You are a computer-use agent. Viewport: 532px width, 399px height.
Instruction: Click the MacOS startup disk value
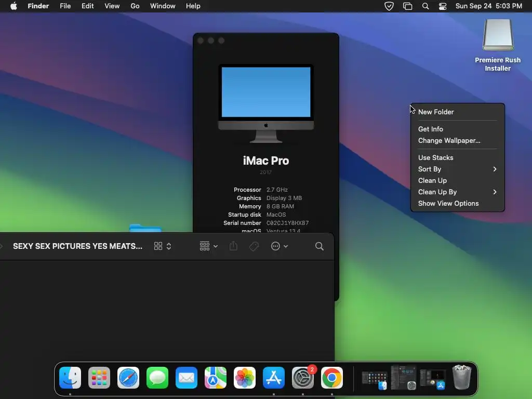pyautogui.click(x=276, y=215)
